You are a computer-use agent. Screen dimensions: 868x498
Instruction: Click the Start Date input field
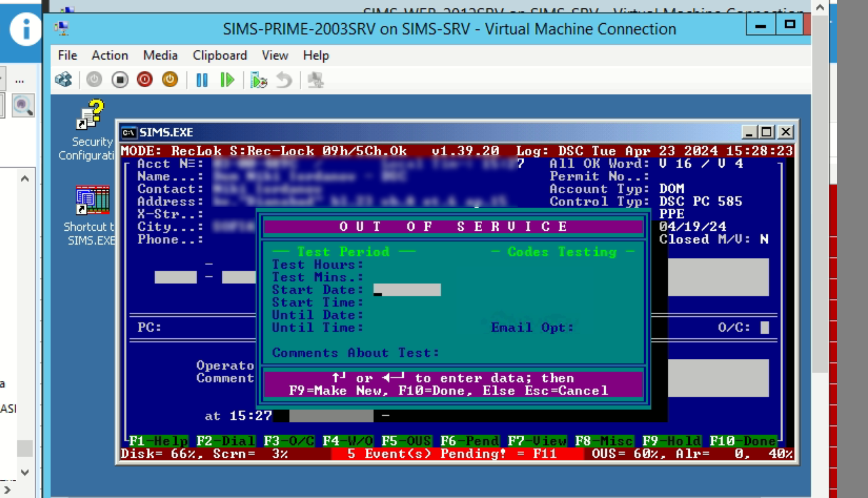[407, 290]
